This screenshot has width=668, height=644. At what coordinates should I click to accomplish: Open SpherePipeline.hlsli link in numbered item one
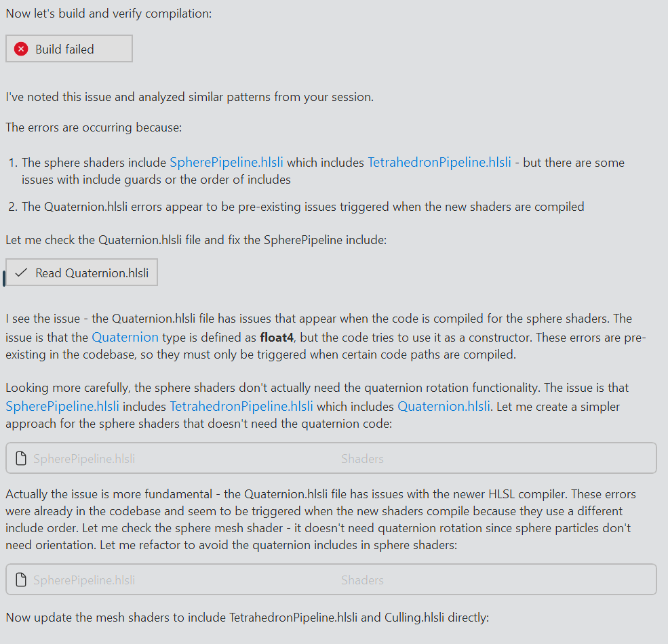(x=227, y=163)
